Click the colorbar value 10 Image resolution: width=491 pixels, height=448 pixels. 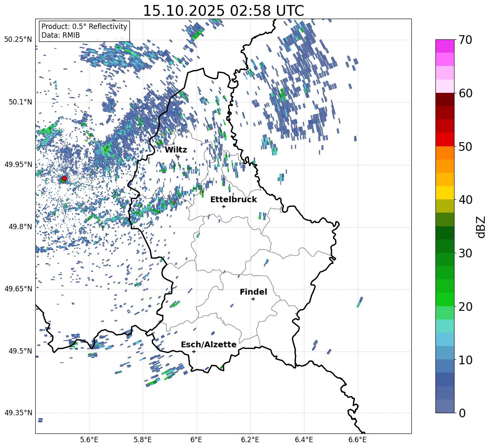coord(465,360)
